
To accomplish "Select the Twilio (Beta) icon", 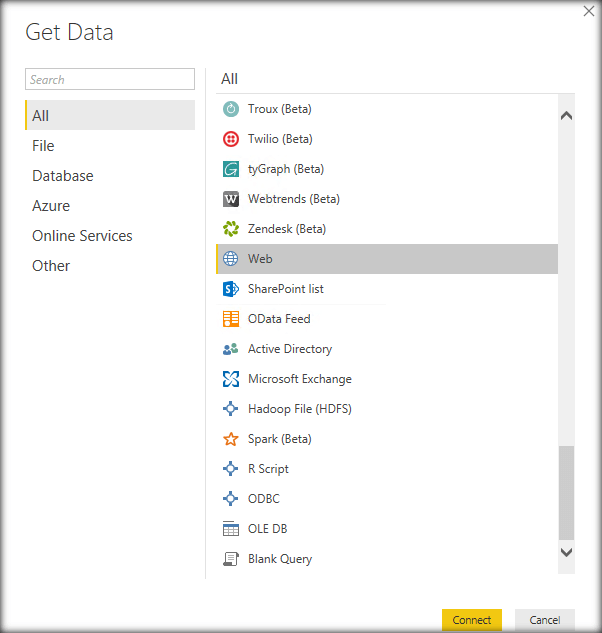I will pos(231,139).
